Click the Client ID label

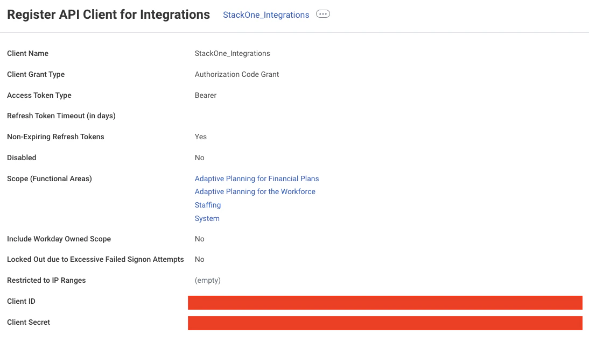21,301
